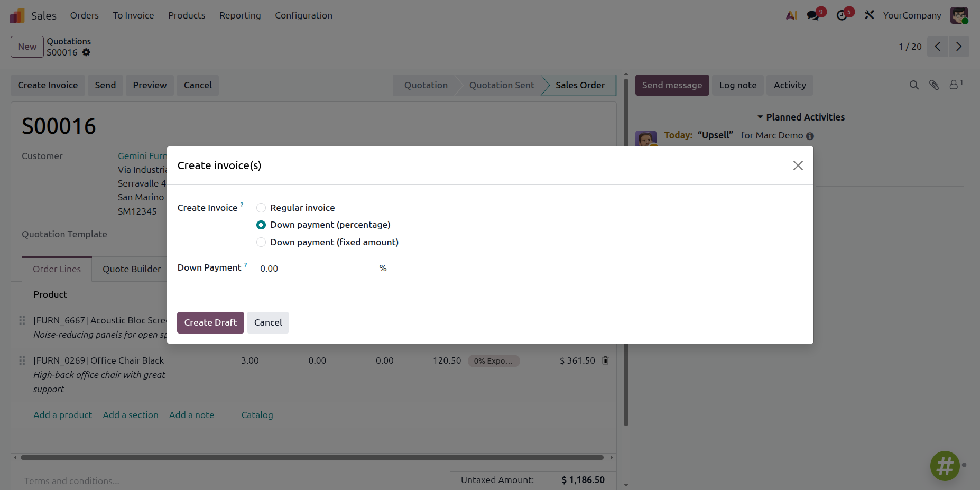Screen dimensions: 980x490
Task: Open the conversations chat bubble icon
Action: tap(813, 15)
